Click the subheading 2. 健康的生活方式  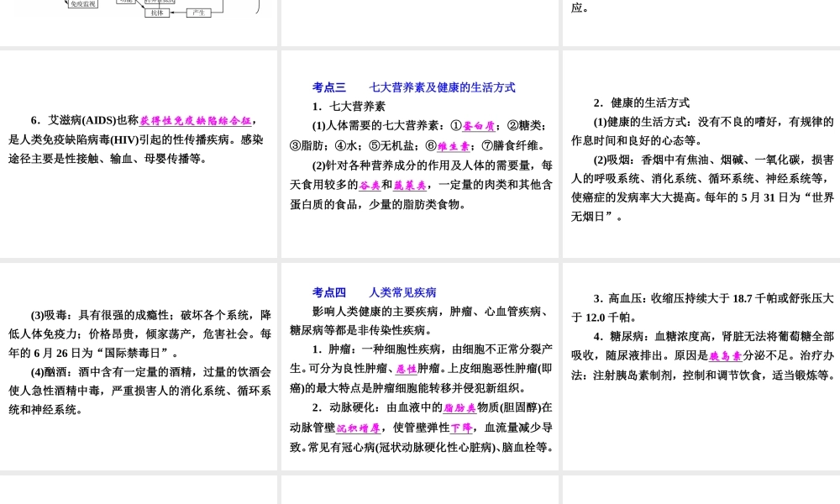641,102
